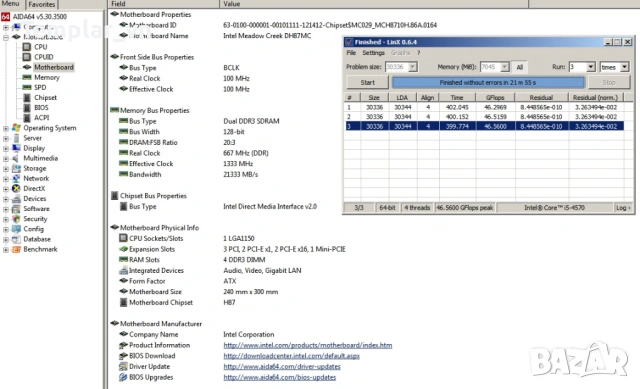Click the Finished without errors progress bar

pyautogui.click(x=488, y=82)
